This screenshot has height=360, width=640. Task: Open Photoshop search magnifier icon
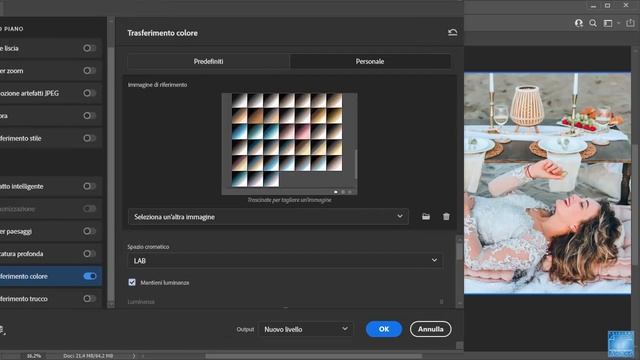593,23
